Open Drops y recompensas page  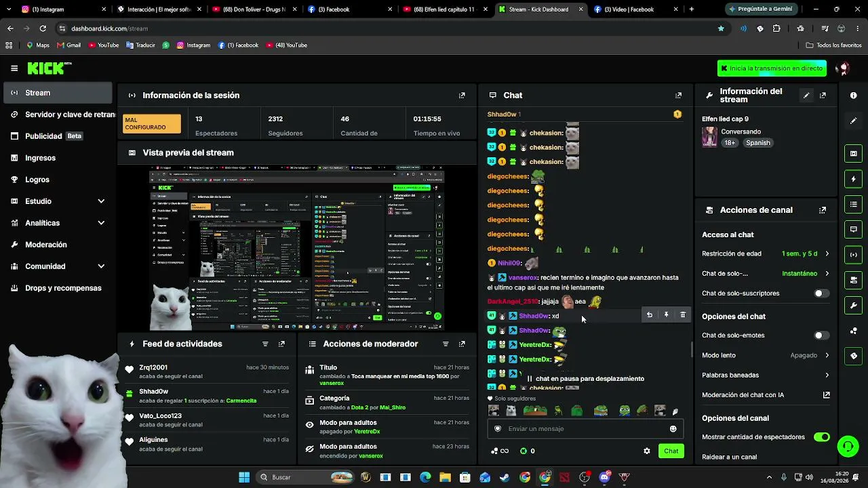click(58, 288)
